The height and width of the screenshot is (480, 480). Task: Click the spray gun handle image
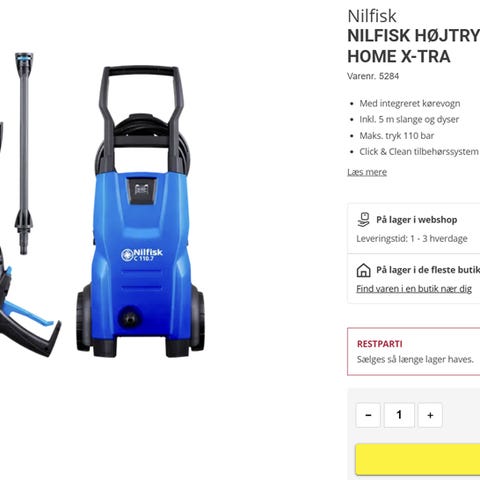[27, 300]
